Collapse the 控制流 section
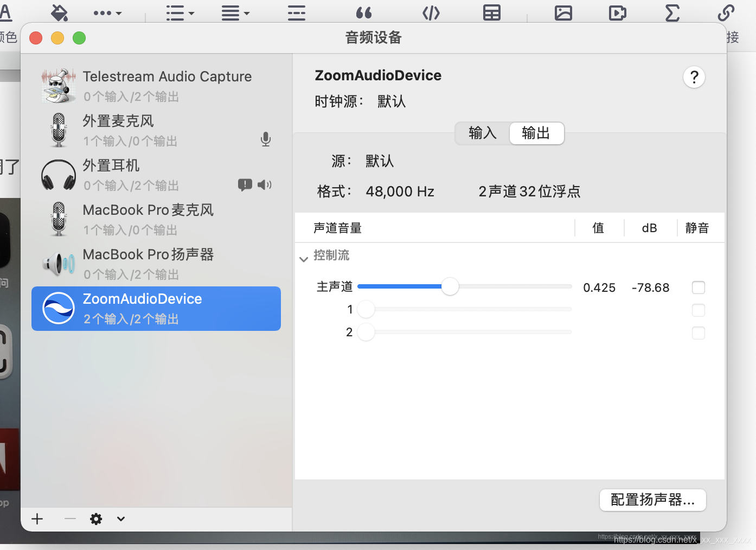Image resolution: width=756 pixels, height=550 pixels. click(x=304, y=259)
